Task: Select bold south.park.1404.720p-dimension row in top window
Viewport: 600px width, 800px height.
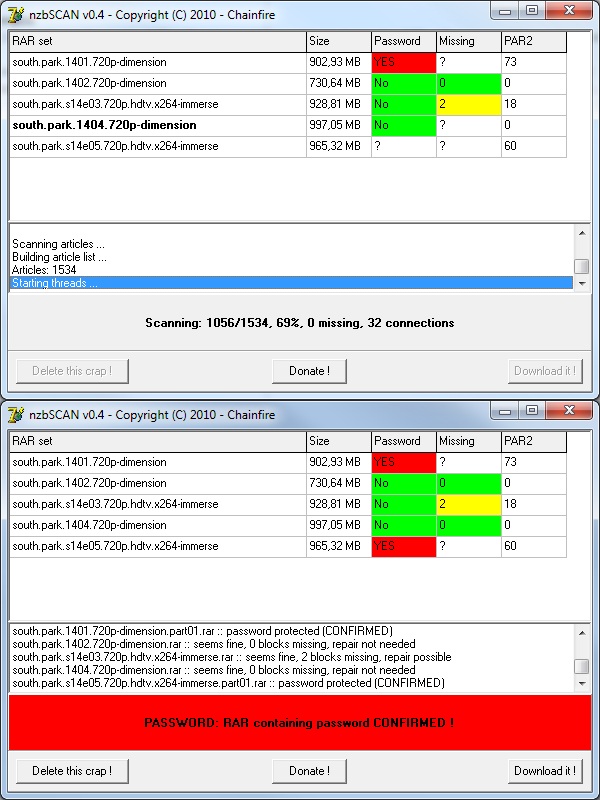Action: tap(288, 125)
